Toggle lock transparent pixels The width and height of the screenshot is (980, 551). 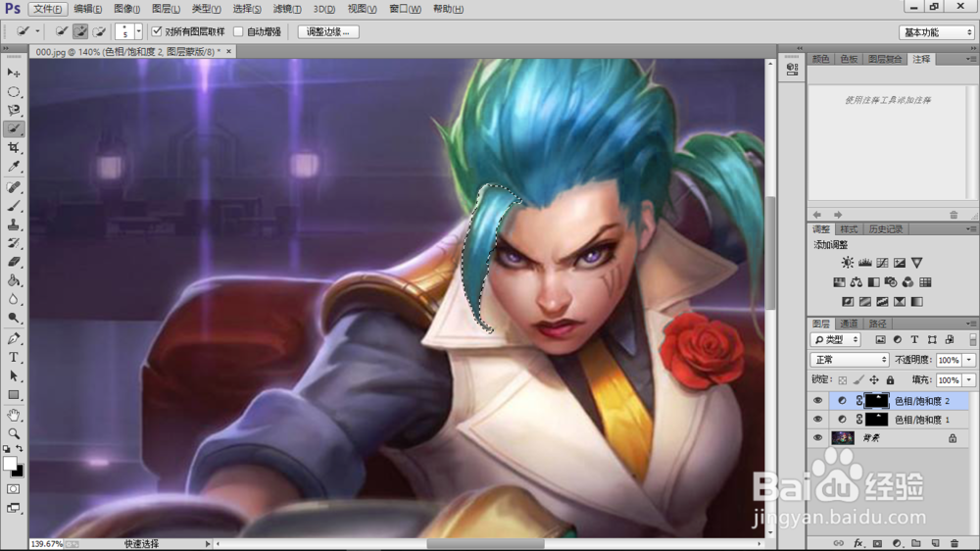[843, 379]
